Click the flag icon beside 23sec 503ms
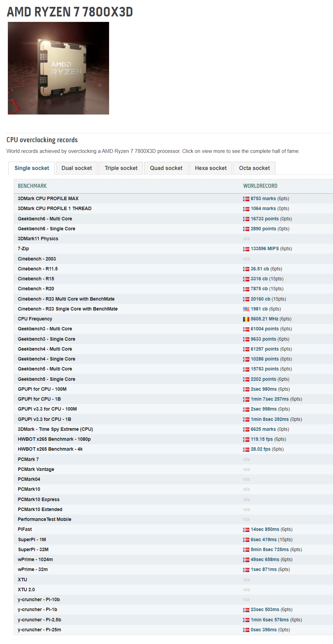Screen dimensions: 333x644 pos(246,610)
